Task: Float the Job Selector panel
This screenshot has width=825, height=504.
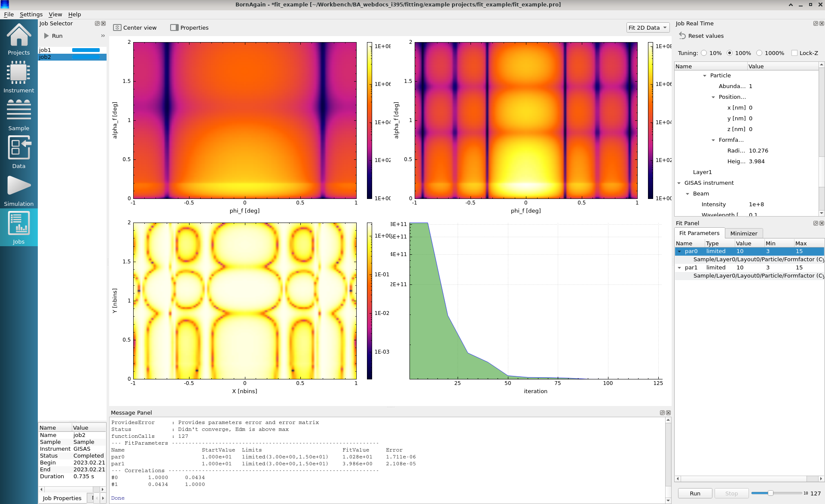Action: pyautogui.click(x=97, y=24)
